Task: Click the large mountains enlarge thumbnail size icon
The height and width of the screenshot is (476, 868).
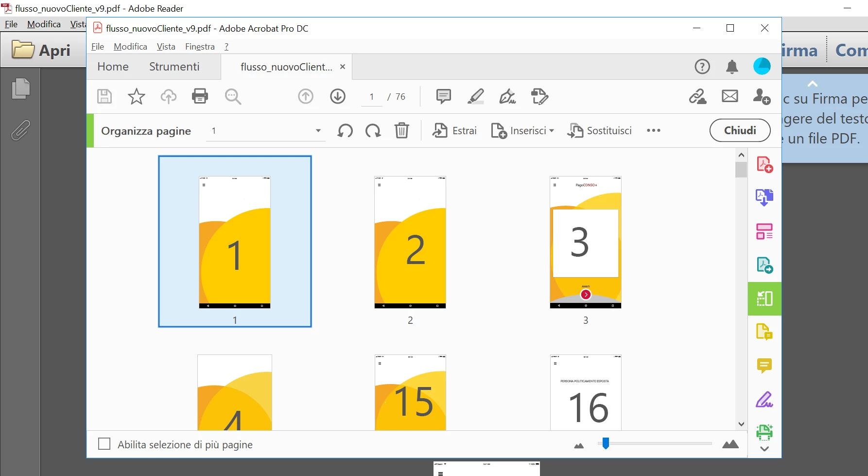Action: (x=730, y=444)
